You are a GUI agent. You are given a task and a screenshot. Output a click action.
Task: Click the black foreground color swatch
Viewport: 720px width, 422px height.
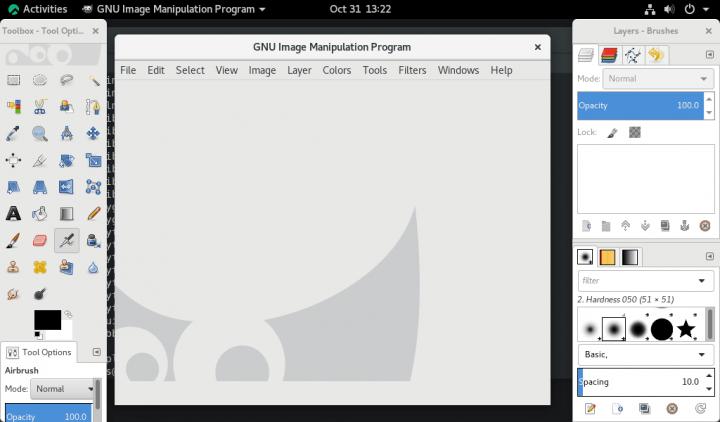[x=47, y=320]
